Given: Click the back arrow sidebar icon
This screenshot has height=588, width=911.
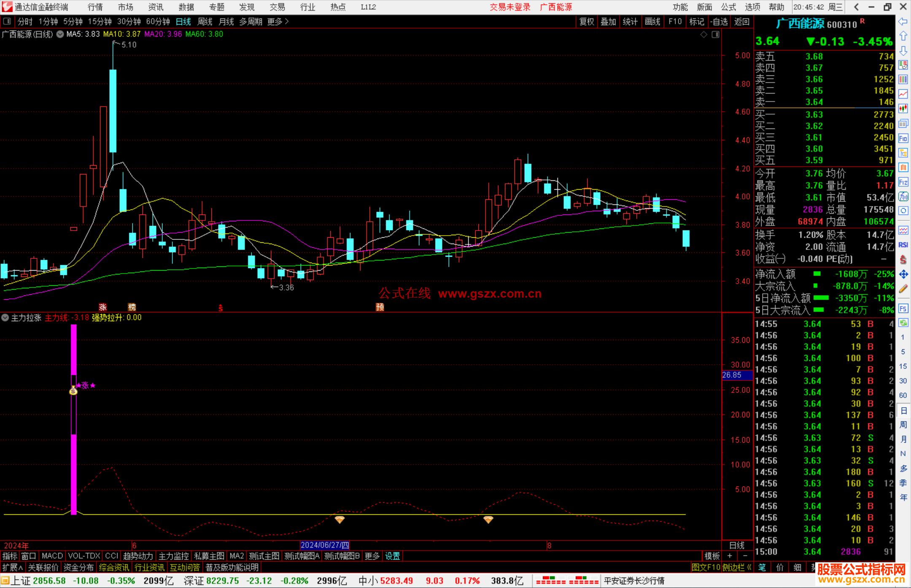Looking at the screenshot, I should point(903,21).
